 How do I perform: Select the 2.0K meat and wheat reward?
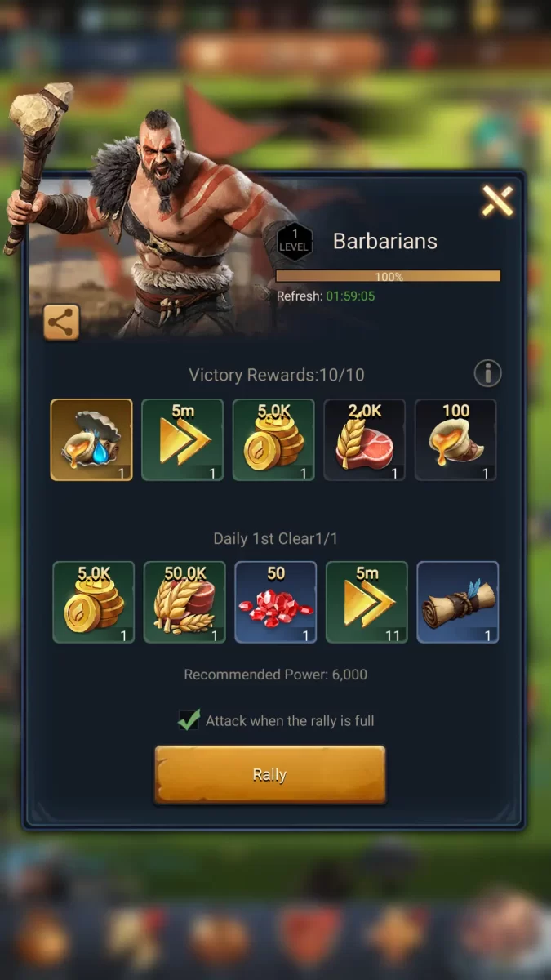coord(365,439)
